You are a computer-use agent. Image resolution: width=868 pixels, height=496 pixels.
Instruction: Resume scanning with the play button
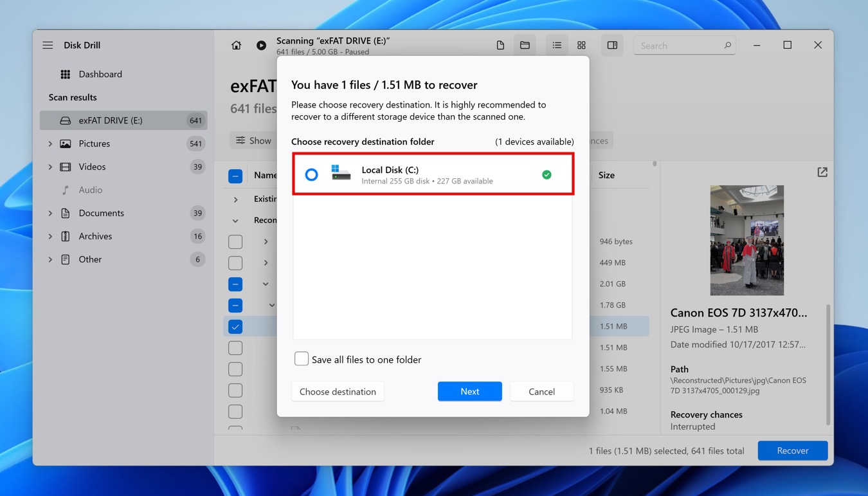(x=261, y=46)
